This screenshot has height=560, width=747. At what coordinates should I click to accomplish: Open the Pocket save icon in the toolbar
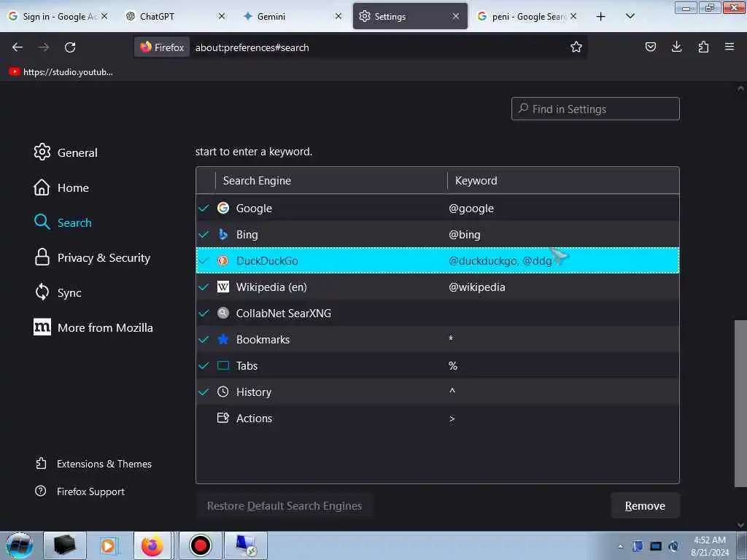[650, 47]
